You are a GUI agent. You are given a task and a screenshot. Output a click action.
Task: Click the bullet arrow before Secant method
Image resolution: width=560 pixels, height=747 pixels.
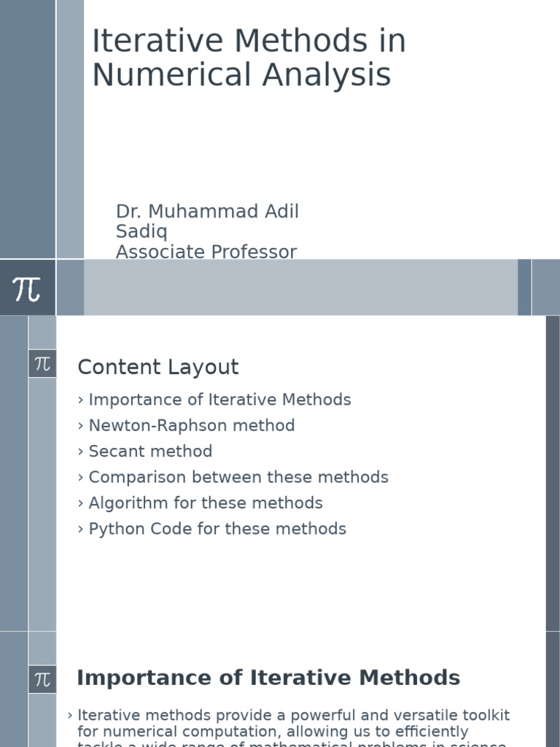tap(80, 452)
